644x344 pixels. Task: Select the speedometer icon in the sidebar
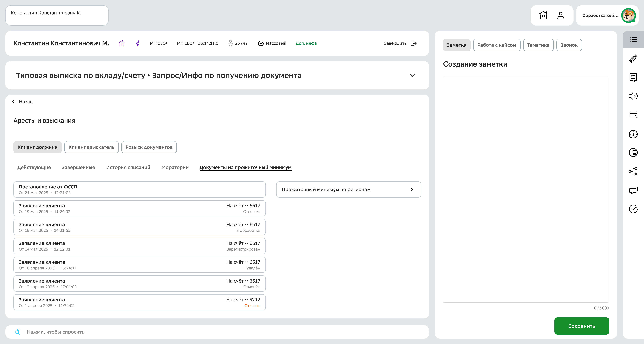[633, 134]
